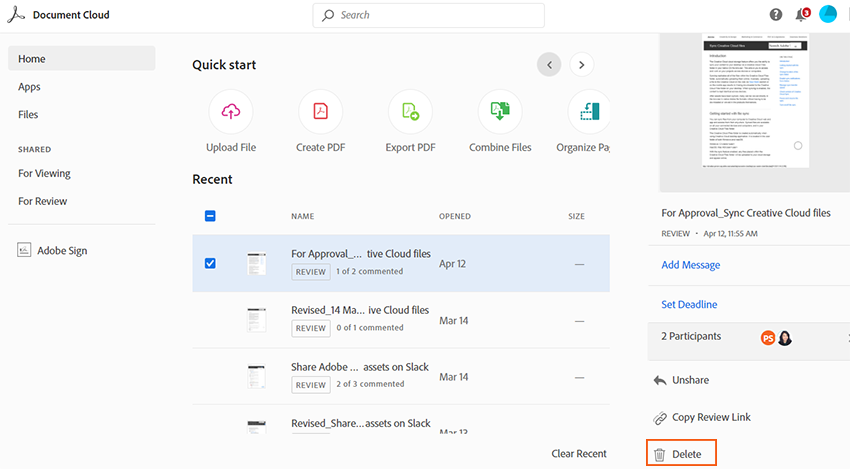
Task: Open Share Adobe...assets on Slack file
Action: [360, 367]
